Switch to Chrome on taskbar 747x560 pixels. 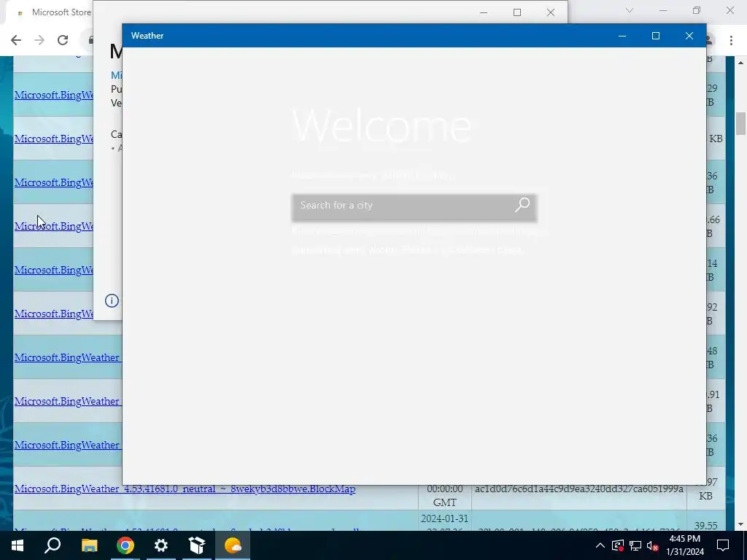point(125,545)
